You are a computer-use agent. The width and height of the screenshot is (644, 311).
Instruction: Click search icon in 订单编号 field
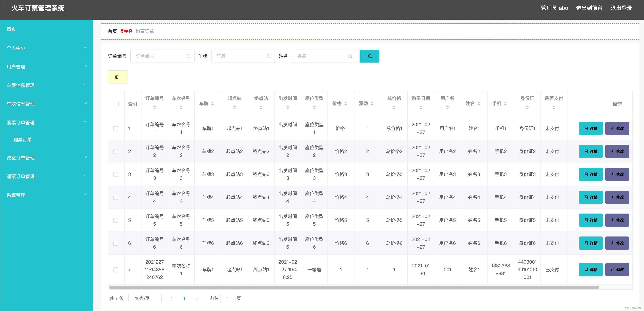[x=189, y=56]
